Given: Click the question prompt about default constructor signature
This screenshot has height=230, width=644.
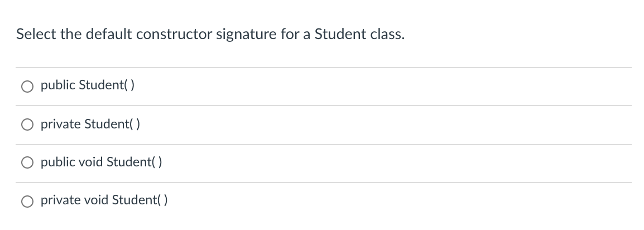Looking at the screenshot, I should tap(210, 34).
